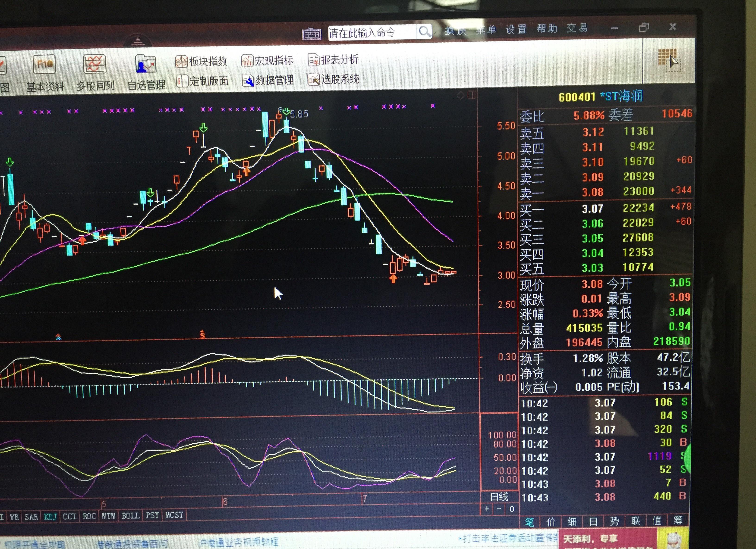This screenshot has height=549, width=756.
Task: Click the 卖一 price 3.08
Action: [x=593, y=192]
